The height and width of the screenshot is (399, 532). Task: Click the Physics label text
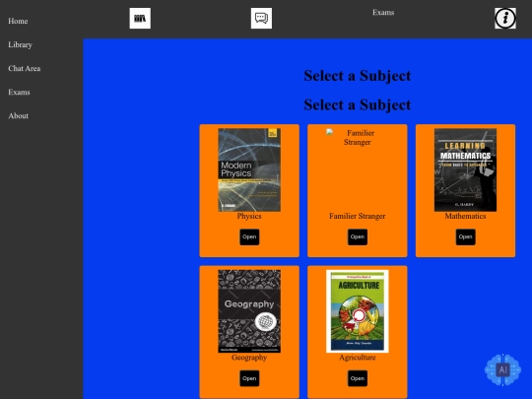pos(249,216)
